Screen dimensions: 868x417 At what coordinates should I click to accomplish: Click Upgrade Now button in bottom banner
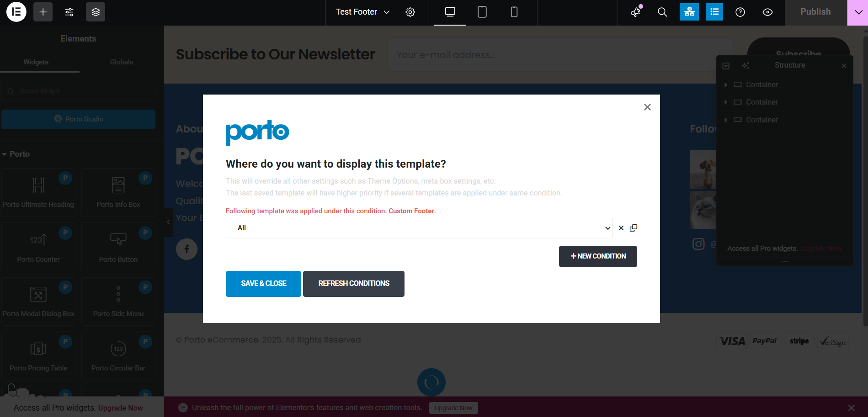pos(453,408)
